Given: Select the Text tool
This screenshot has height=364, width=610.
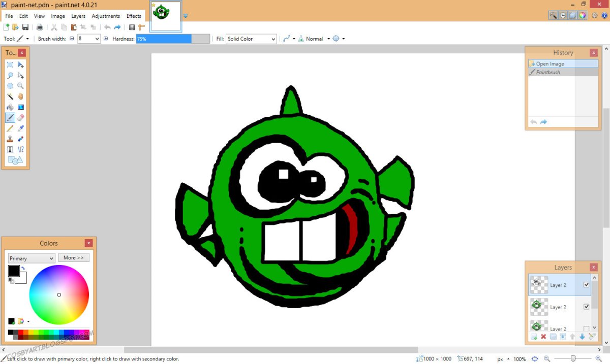Looking at the screenshot, I should 10,150.
